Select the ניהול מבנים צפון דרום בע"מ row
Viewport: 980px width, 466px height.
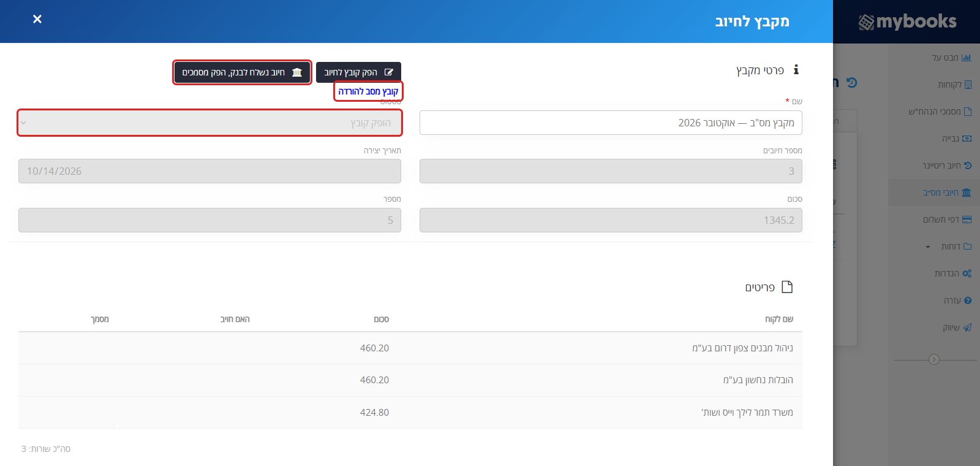410,348
